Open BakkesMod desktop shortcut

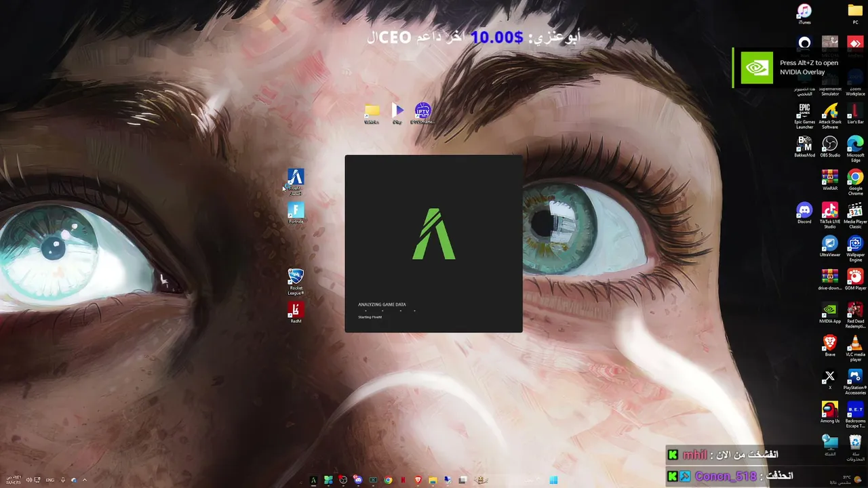[804, 147]
